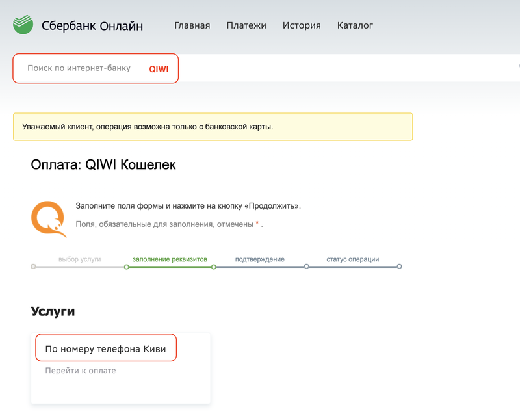Select the По номеру телефона Киви service

pos(106,348)
